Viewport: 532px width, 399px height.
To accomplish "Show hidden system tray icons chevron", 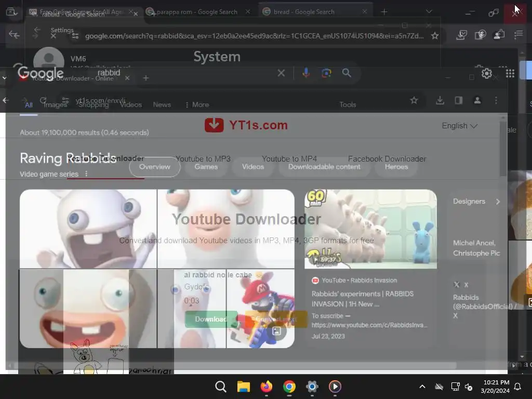I will point(422,387).
